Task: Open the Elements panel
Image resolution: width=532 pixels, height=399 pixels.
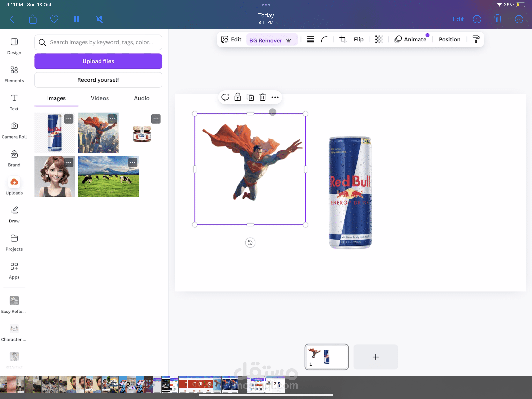Action: [x=14, y=74]
